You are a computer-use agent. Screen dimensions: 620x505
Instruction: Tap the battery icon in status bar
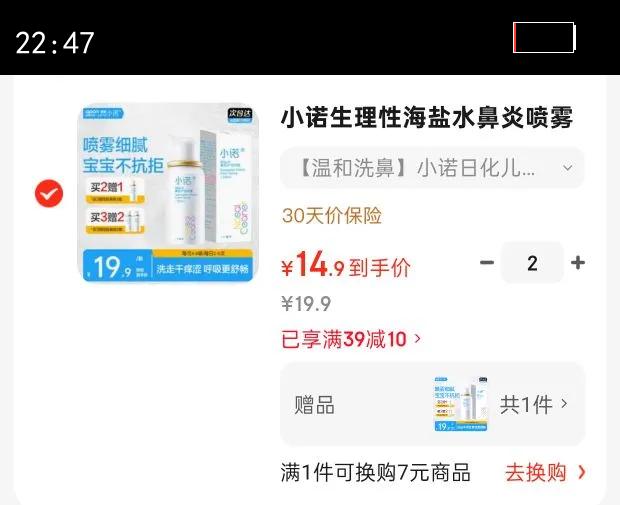pos(544,38)
